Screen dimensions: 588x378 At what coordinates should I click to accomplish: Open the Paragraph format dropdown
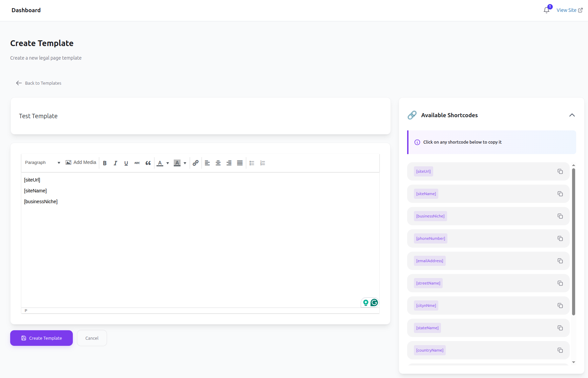click(x=42, y=163)
